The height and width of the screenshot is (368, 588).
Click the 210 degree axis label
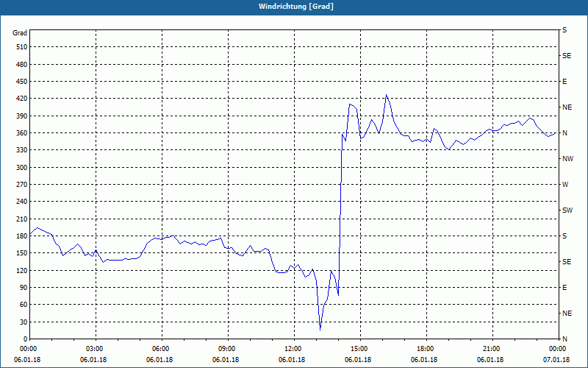pos(22,219)
